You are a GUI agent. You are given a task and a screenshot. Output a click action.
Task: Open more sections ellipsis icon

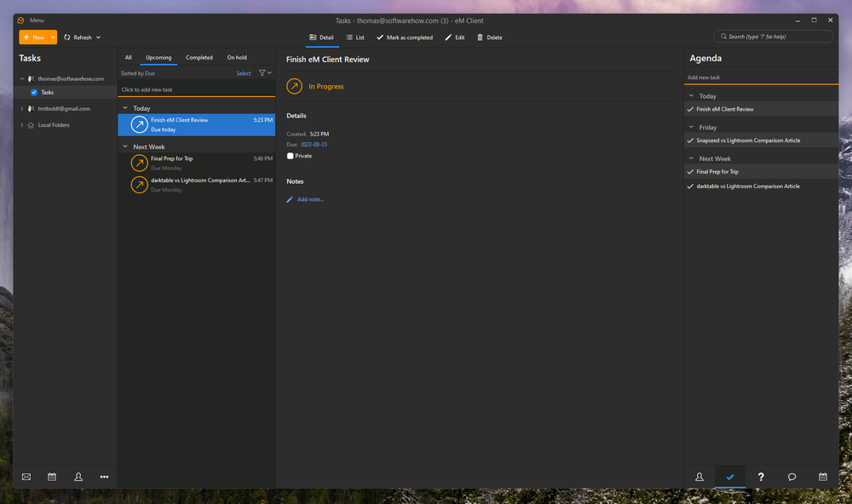104,477
